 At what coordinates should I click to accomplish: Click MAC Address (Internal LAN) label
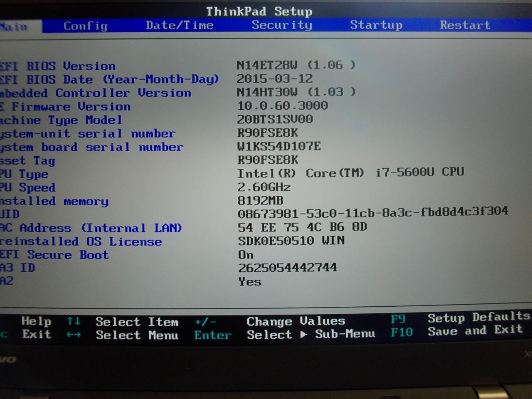tap(91, 228)
